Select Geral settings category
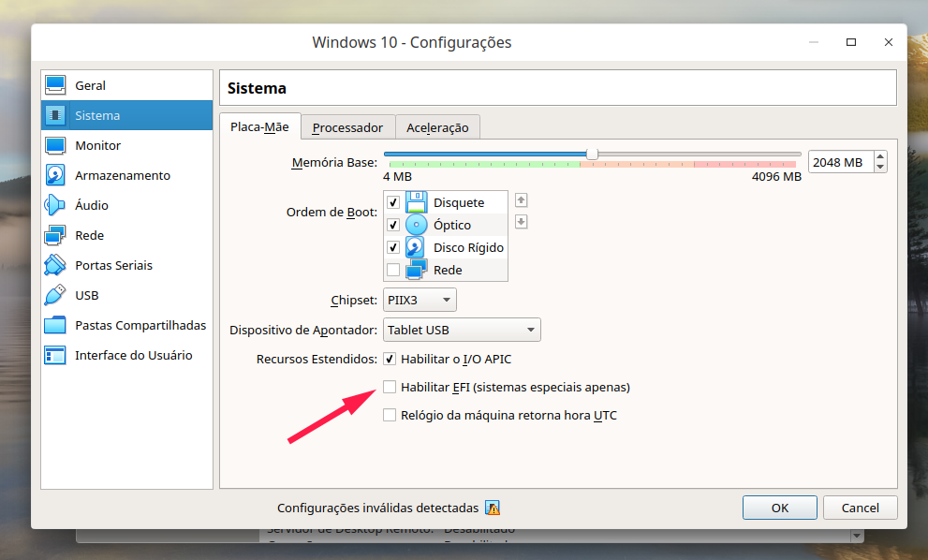 pos(126,85)
